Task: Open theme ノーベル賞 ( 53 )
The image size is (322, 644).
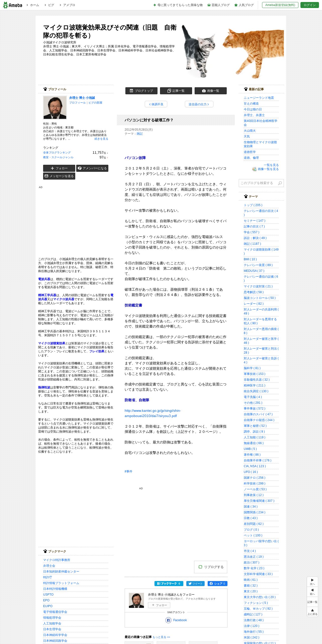Action: tap(255, 489)
